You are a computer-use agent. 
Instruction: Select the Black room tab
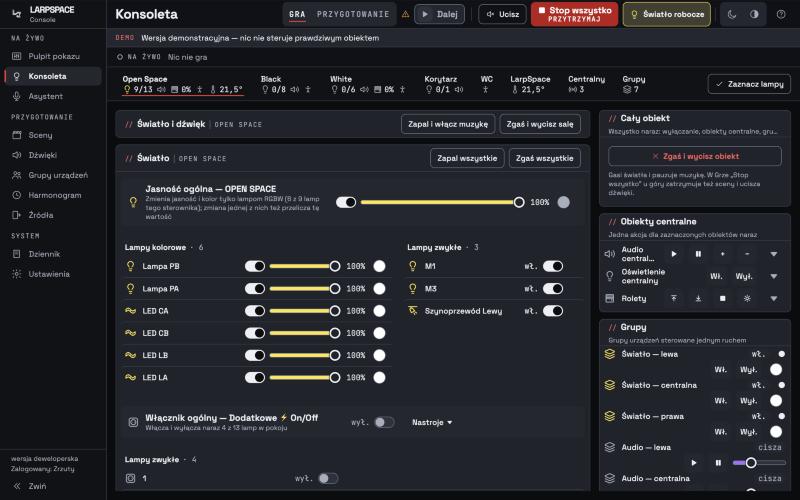point(286,84)
